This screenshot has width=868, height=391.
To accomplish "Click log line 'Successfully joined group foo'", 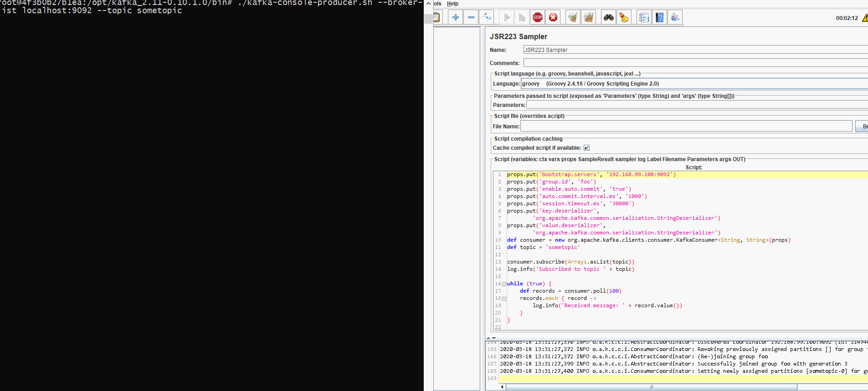I will pyautogui.click(x=673, y=364).
